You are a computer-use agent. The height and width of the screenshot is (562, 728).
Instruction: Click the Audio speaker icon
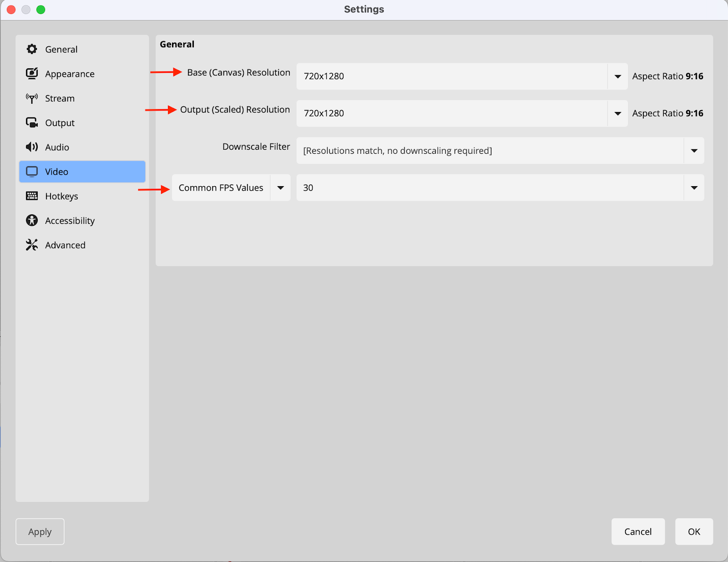(x=32, y=147)
